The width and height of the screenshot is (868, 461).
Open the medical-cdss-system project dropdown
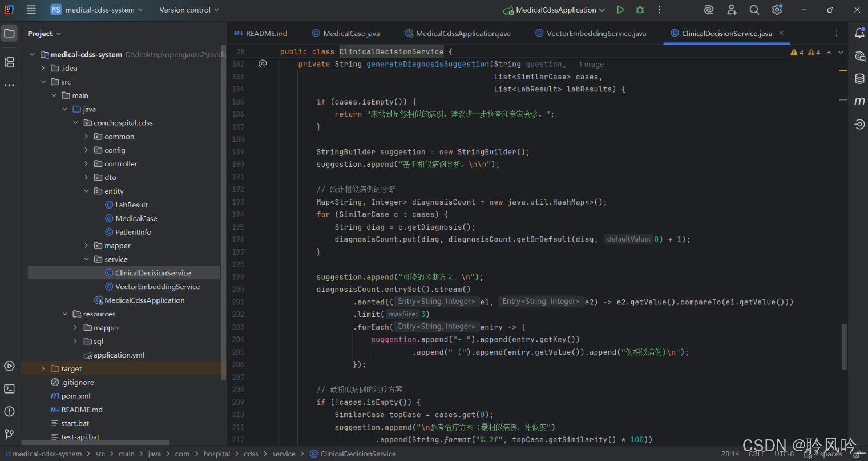(x=96, y=10)
